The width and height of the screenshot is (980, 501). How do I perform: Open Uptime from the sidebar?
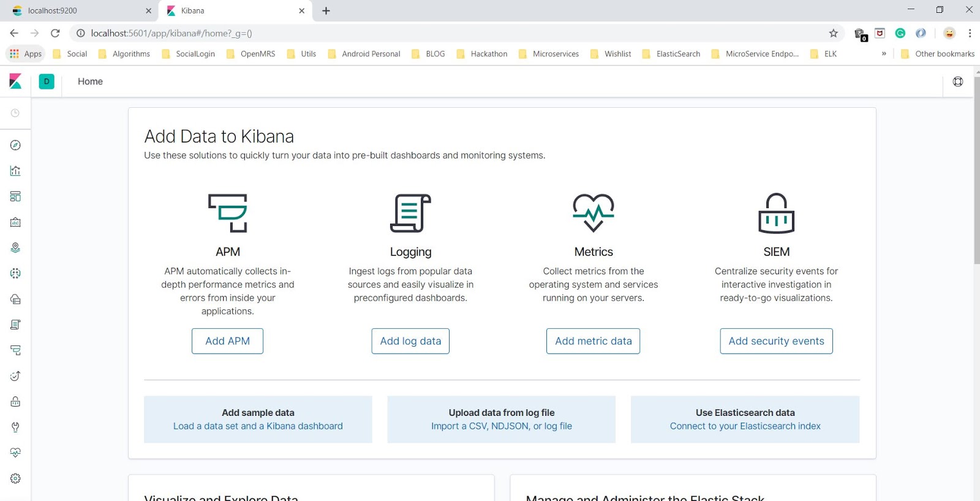(x=15, y=376)
